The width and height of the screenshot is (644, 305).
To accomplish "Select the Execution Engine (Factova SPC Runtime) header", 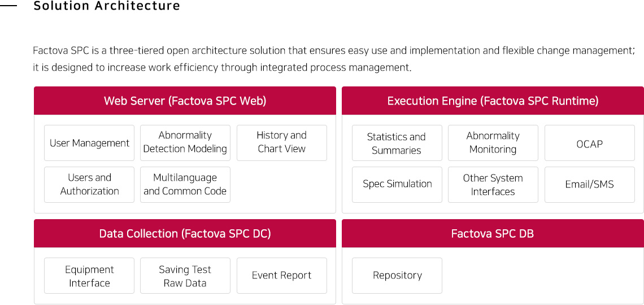I will click(x=493, y=101).
